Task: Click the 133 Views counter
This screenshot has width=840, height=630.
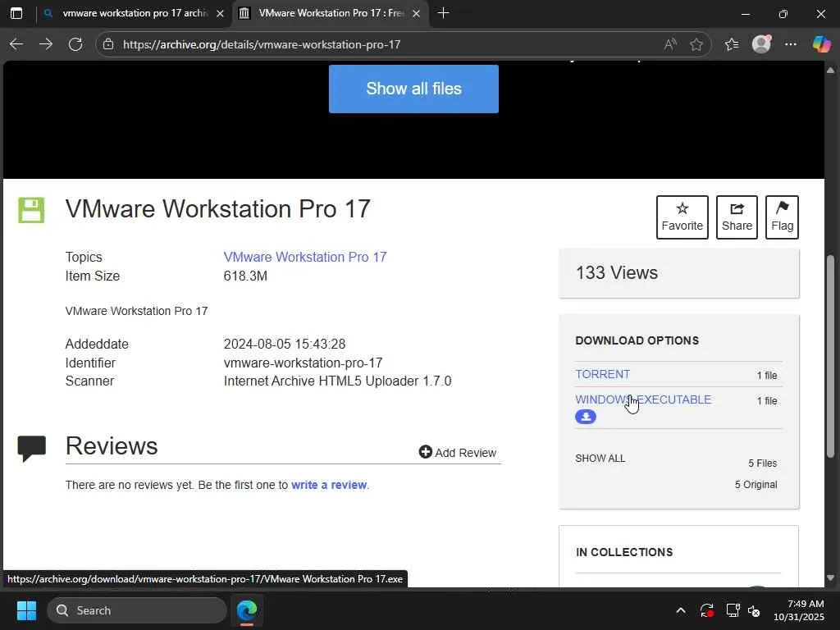Action: [x=617, y=272]
